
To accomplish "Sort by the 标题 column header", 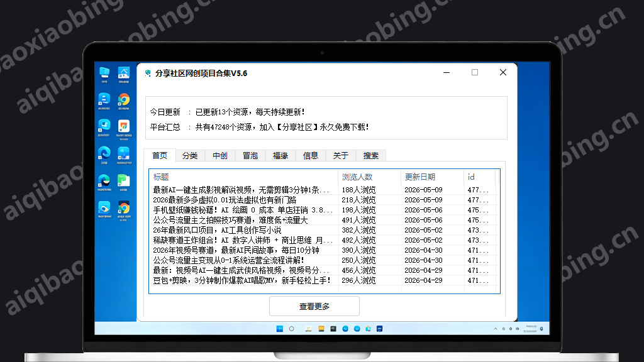I will pyautogui.click(x=243, y=177).
